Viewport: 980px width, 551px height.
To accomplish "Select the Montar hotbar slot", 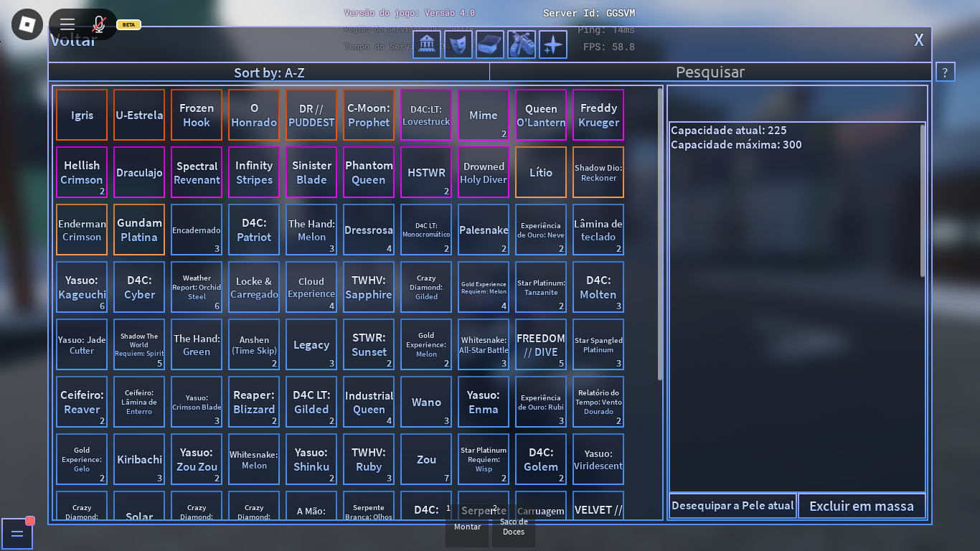I will [468, 526].
